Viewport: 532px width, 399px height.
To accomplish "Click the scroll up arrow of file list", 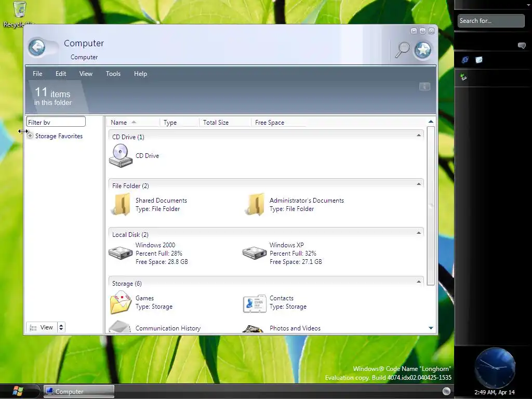I will (x=431, y=122).
